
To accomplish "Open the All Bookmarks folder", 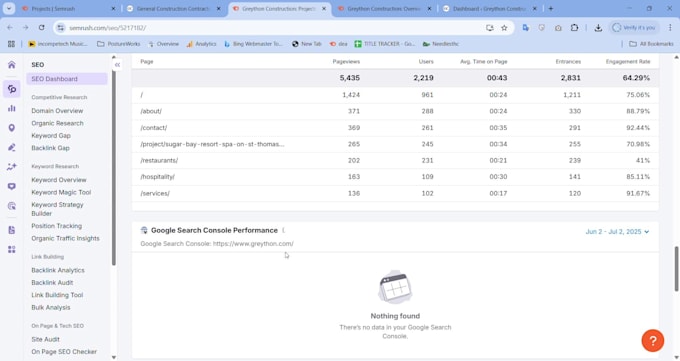I will tap(651, 44).
